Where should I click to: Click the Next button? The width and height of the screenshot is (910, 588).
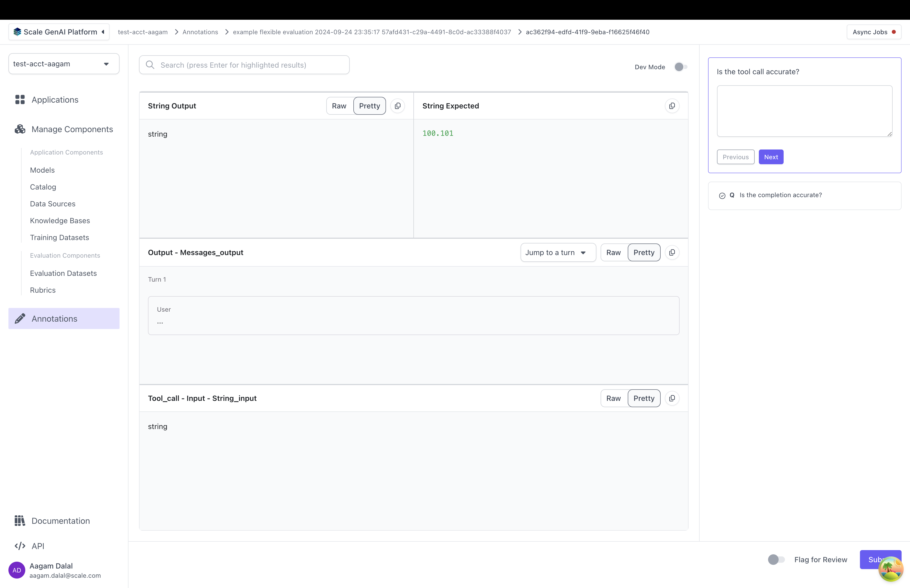coord(771,157)
